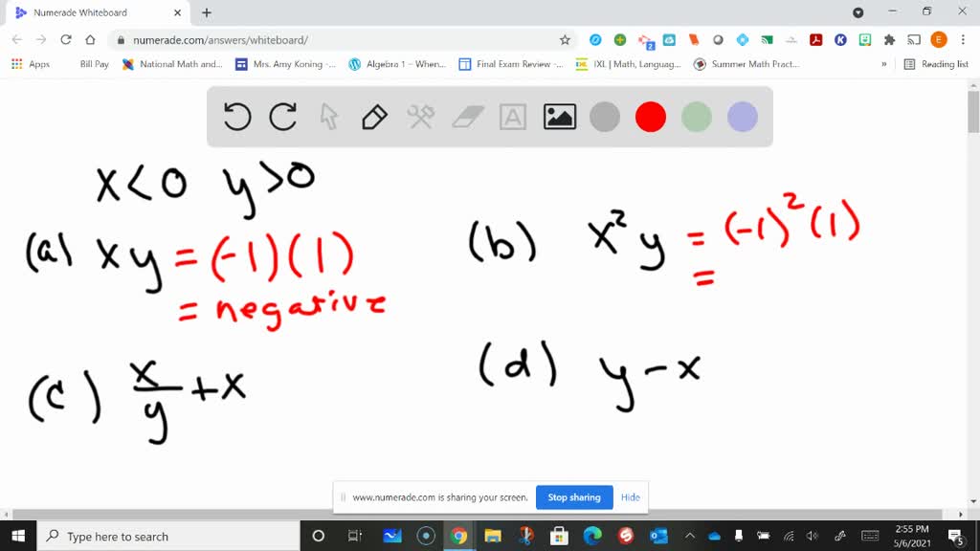Open the notification center
980x551 pixels.
point(955,536)
